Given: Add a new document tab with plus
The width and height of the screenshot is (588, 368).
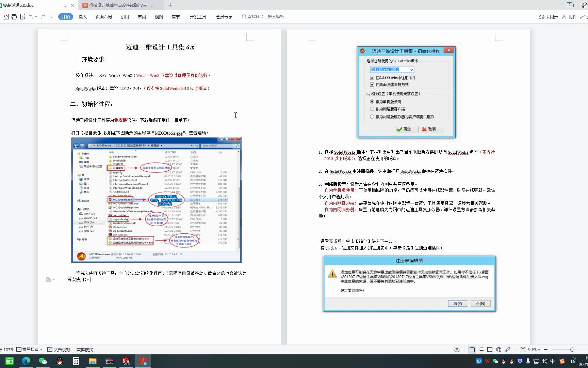Looking at the screenshot, I should pos(170,5).
